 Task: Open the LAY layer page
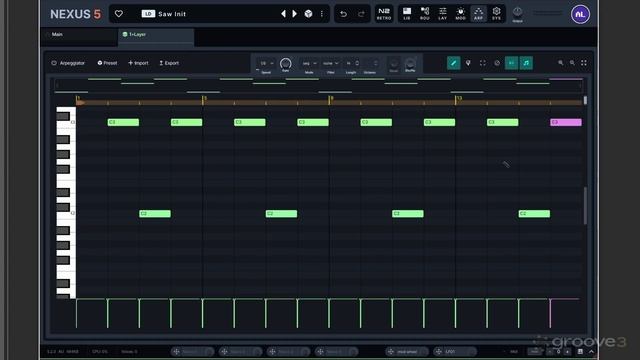442,13
